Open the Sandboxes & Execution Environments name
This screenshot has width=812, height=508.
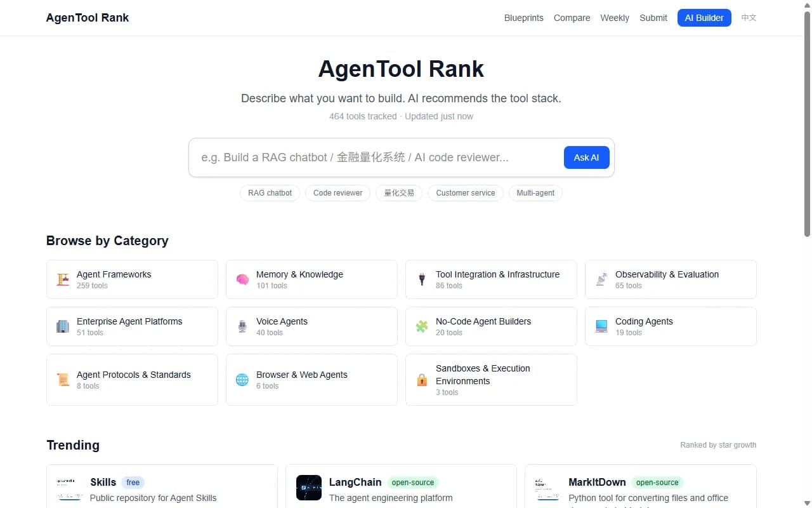(x=483, y=375)
